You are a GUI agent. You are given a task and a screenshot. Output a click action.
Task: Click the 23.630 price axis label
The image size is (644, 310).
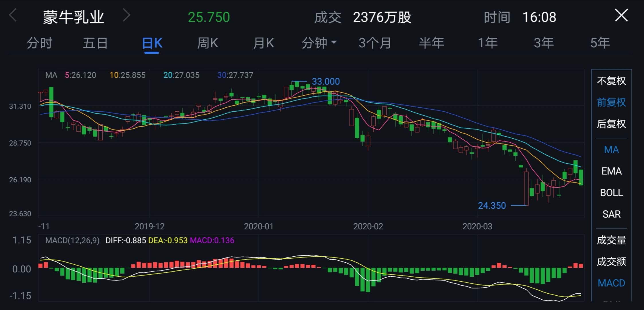(x=20, y=214)
